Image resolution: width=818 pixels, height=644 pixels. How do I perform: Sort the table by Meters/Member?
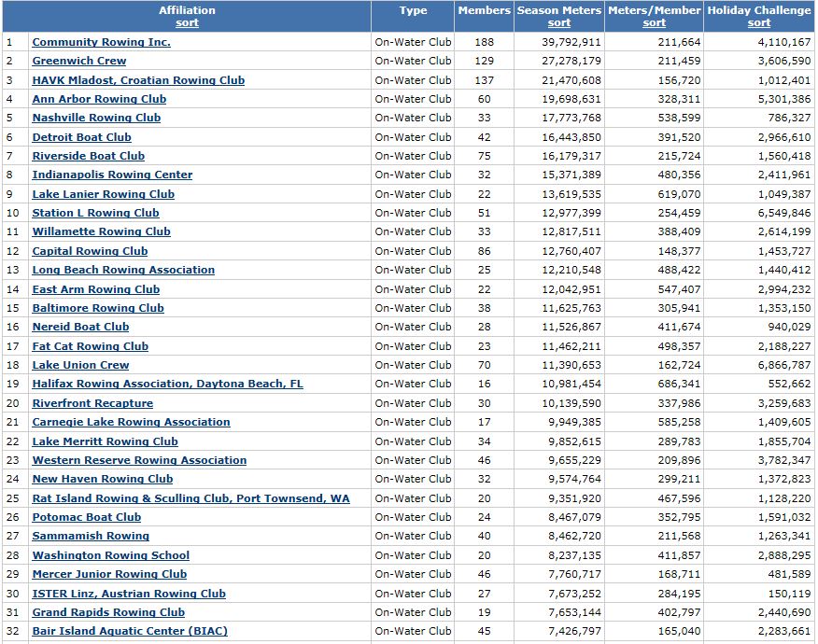pos(654,23)
